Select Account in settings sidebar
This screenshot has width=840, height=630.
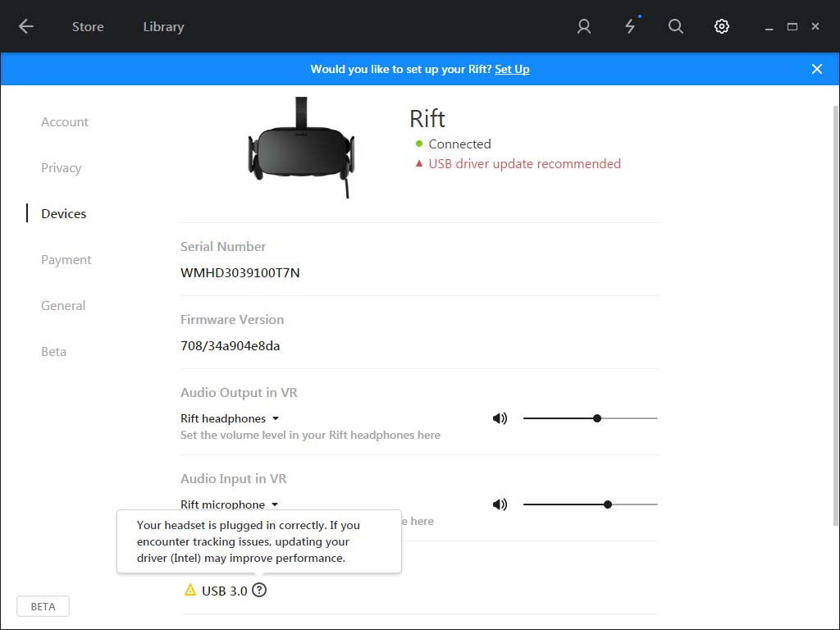coord(64,122)
